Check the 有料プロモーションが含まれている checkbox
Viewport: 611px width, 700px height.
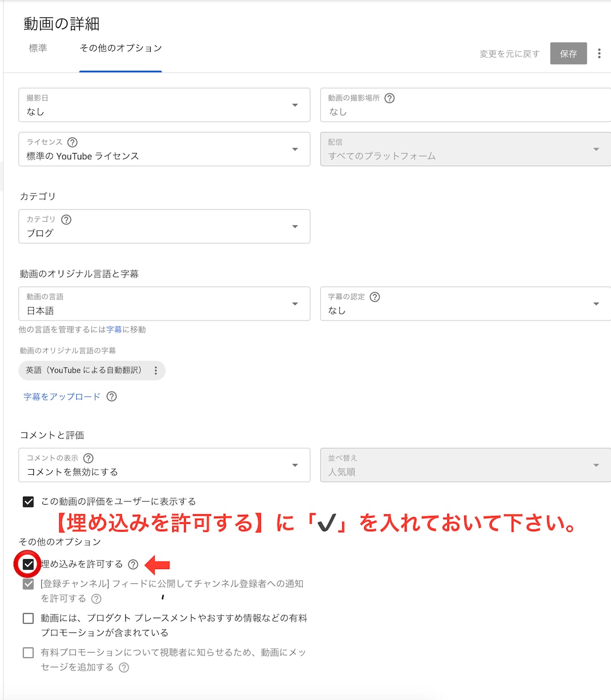point(28,619)
